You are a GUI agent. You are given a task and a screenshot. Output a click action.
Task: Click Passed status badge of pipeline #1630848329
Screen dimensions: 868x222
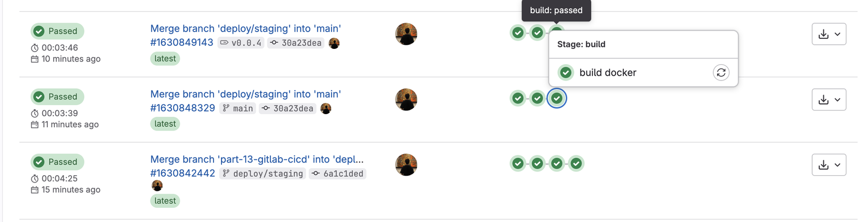pos(57,97)
